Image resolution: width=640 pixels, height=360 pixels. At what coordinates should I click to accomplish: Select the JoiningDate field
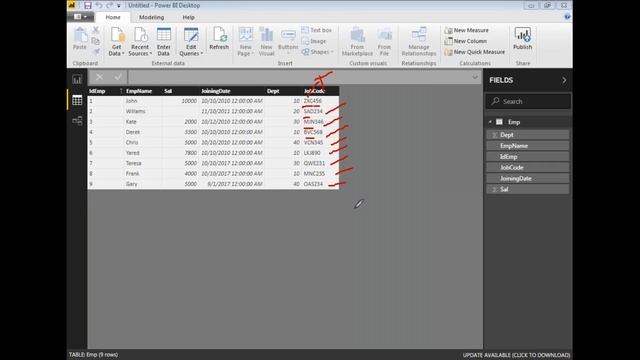(527, 178)
